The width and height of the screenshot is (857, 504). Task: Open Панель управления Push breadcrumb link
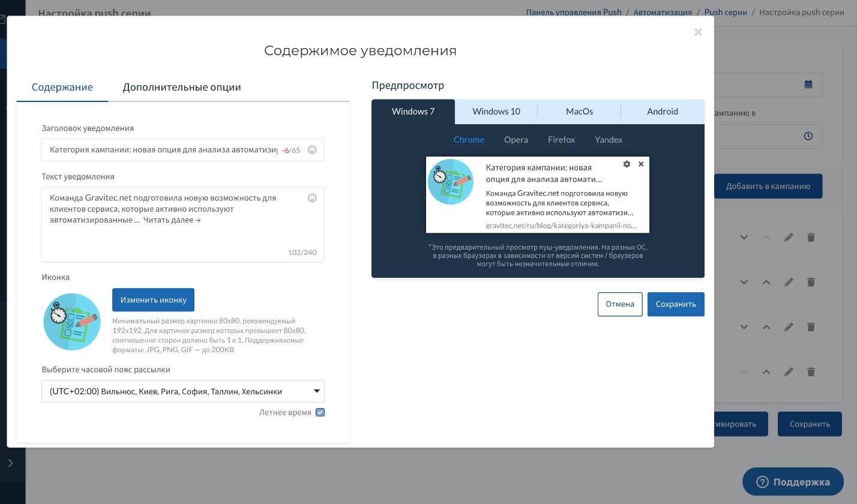[574, 12]
